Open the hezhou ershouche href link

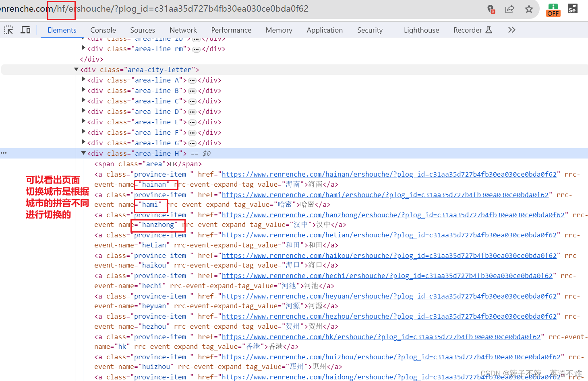point(389,316)
